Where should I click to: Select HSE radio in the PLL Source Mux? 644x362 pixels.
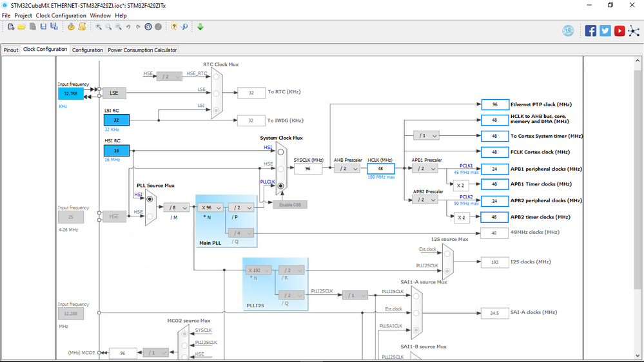[x=150, y=216]
